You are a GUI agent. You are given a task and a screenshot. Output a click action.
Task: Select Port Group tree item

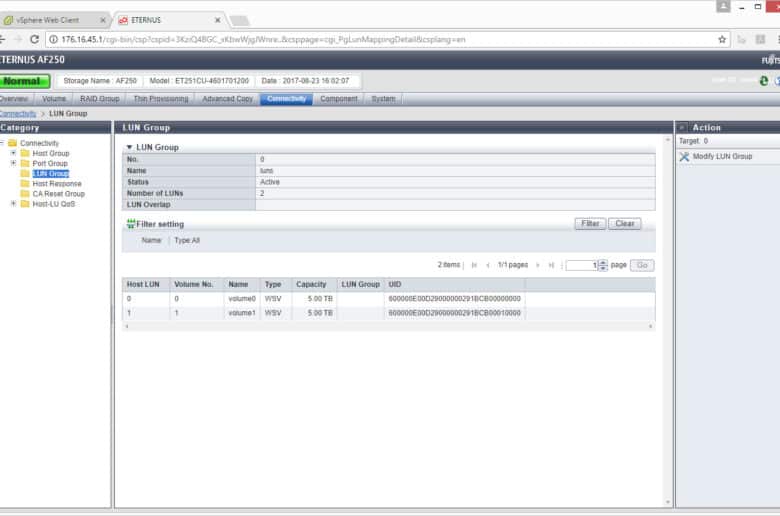point(50,163)
